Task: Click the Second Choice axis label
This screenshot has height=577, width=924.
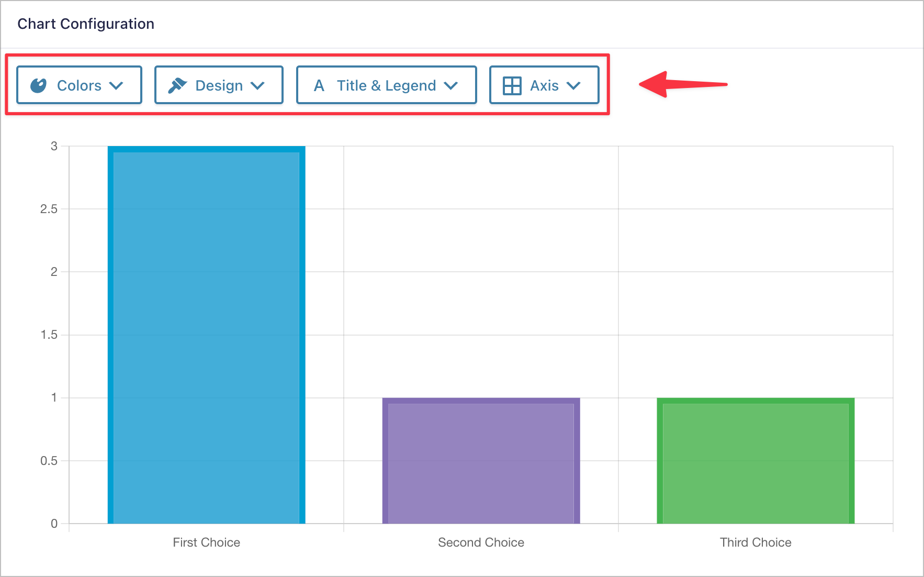Action: click(481, 542)
